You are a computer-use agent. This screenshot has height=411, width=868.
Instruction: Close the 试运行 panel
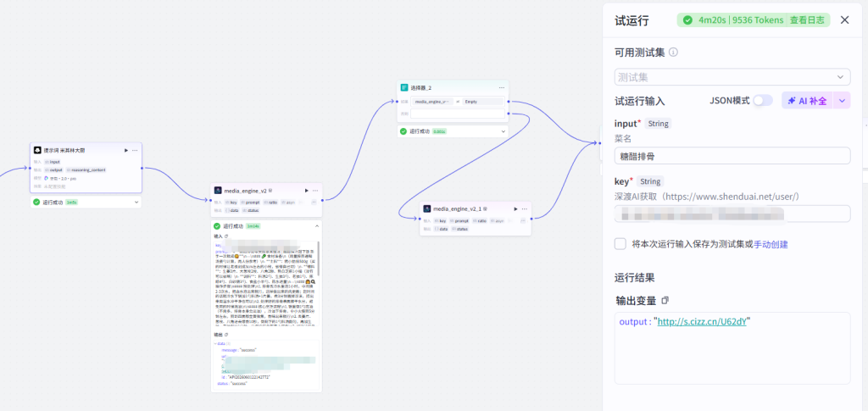(845, 19)
